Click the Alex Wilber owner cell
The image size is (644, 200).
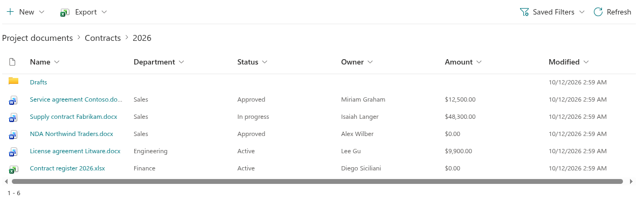coord(357,134)
